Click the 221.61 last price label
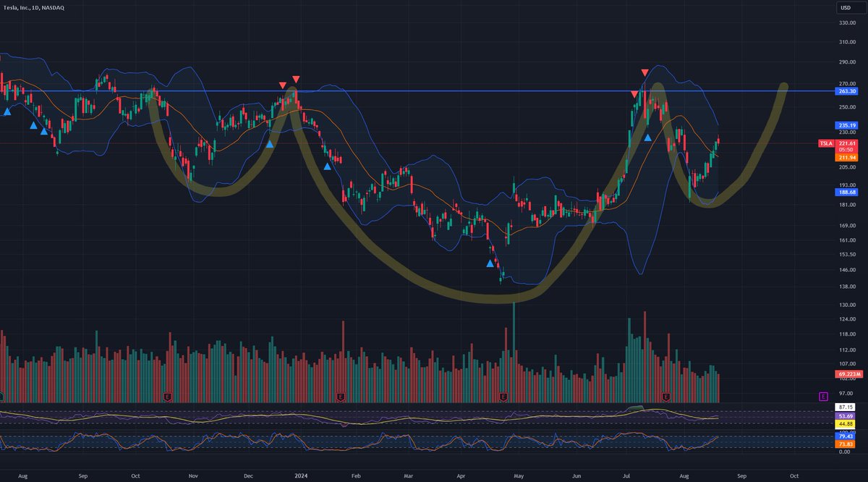The height and width of the screenshot is (482, 868). pos(847,143)
